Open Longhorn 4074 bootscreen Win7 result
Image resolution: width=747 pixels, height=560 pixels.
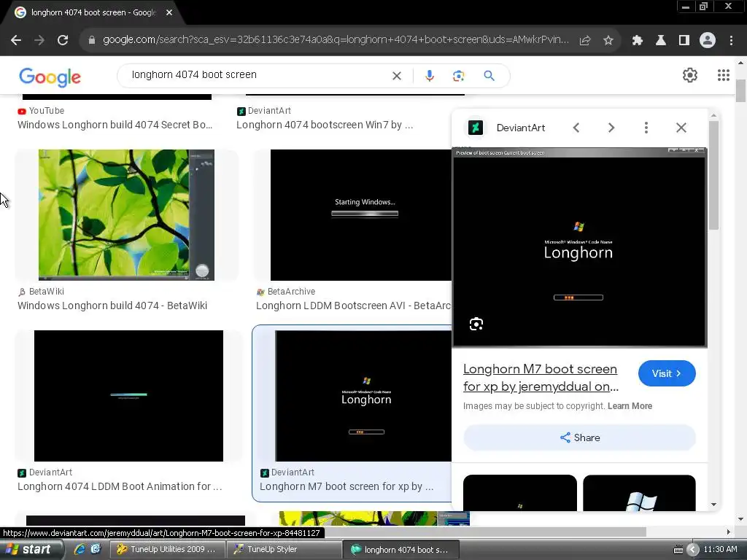[x=325, y=125]
